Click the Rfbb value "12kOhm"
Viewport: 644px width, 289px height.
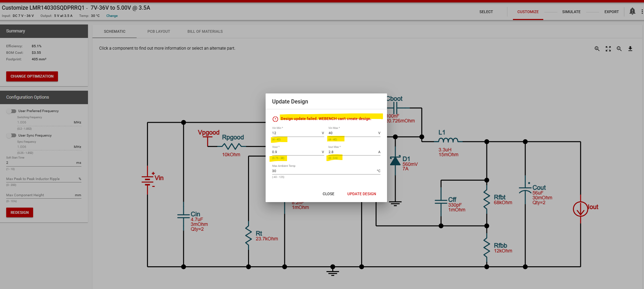503,251
